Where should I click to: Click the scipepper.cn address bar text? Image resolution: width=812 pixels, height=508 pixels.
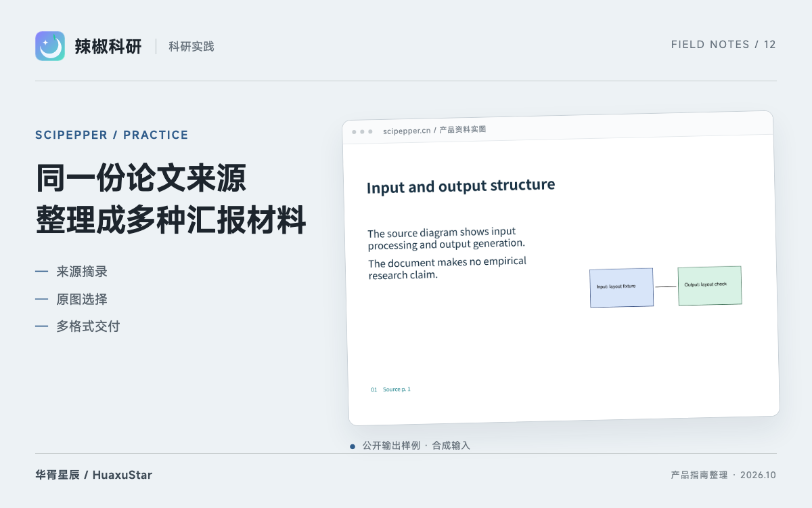434,130
